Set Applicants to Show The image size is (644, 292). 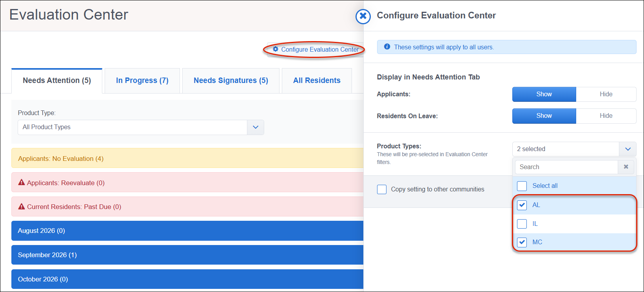(544, 94)
